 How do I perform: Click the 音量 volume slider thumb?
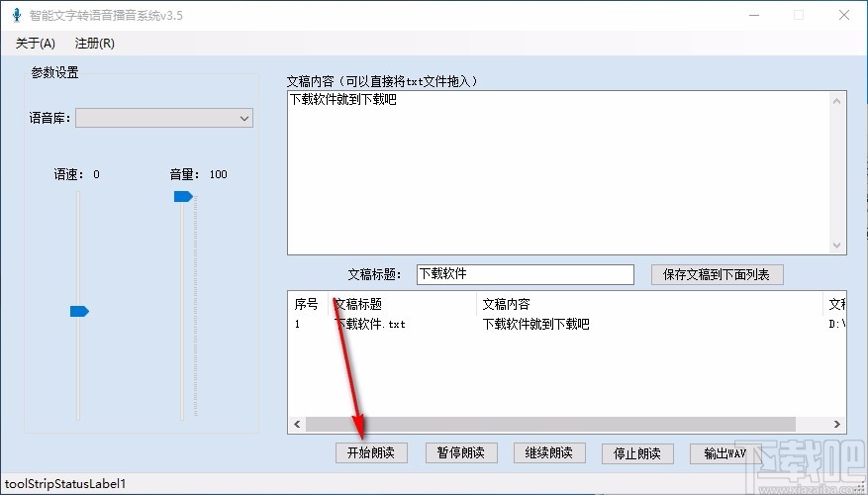tap(183, 197)
